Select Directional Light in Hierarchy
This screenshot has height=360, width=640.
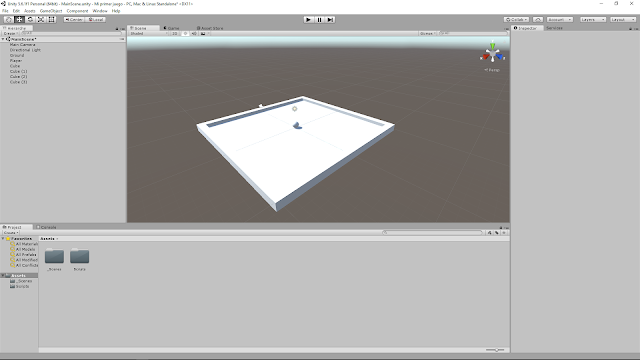25,50
